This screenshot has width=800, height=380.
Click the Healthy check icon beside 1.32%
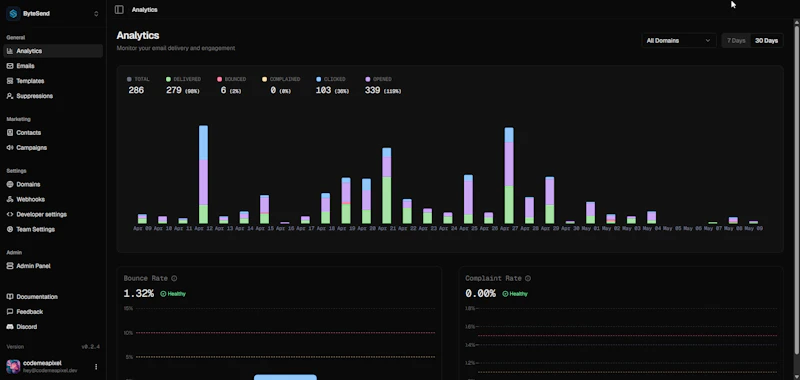(x=163, y=294)
